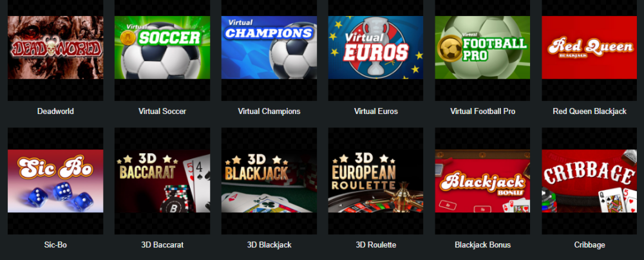Image resolution: width=644 pixels, height=260 pixels.
Task: Launch the 3D European Roulette thumbnail
Action: pyautogui.click(x=376, y=181)
